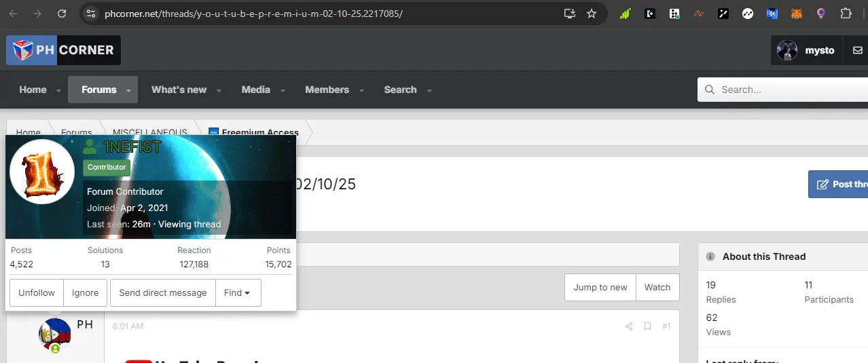Viewport: 868px width, 363px height.
Task: Open the browser extensions puzzle menu
Action: (x=846, y=14)
